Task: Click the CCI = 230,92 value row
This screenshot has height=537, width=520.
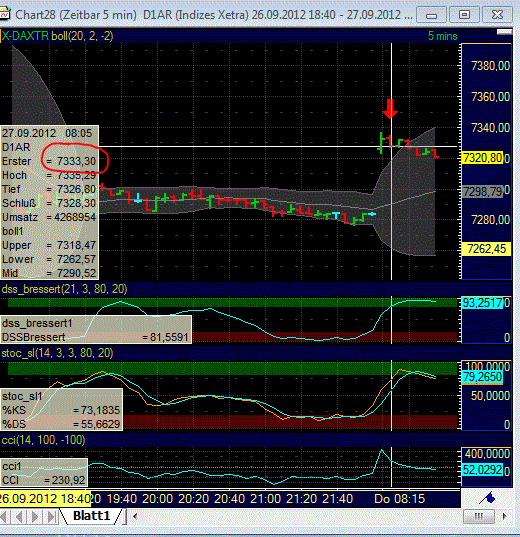Action: click(x=44, y=480)
